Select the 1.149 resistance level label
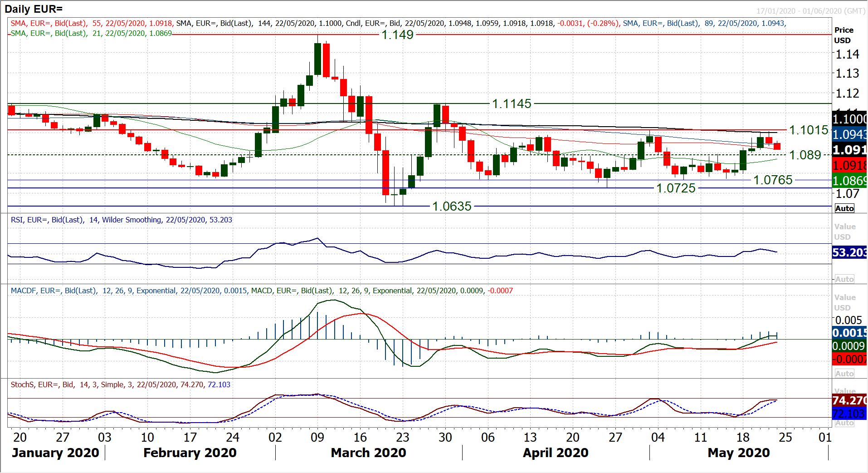This screenshot has height=473, width=868. 397,35
